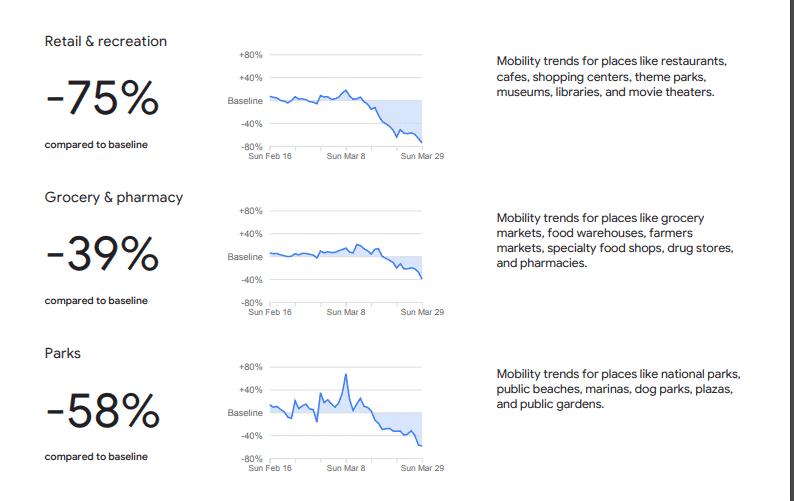Click Sun Mar 29 label under Parks chart
Viewport: 794px width, 501px height.
click(422, 468)
